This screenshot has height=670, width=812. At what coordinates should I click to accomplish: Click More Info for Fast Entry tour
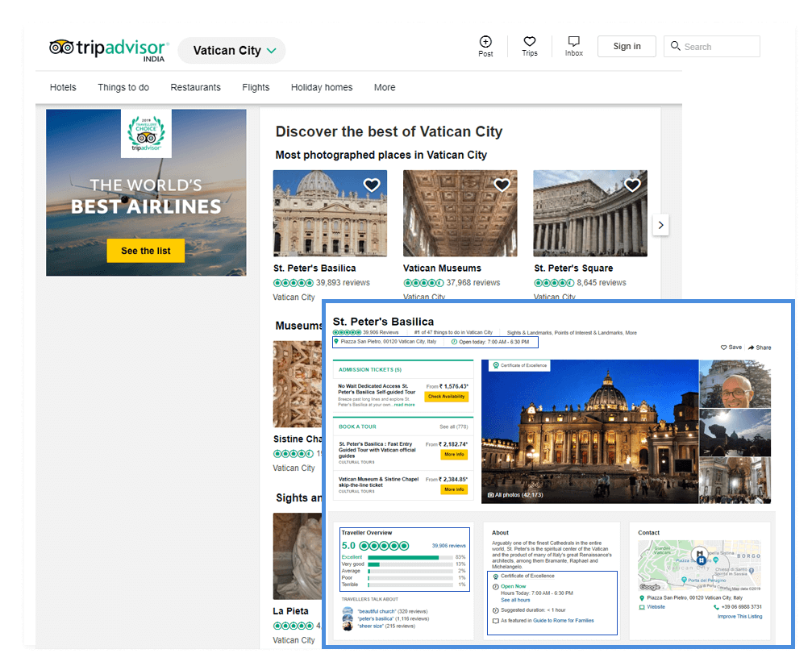click(x=454, y=455)
